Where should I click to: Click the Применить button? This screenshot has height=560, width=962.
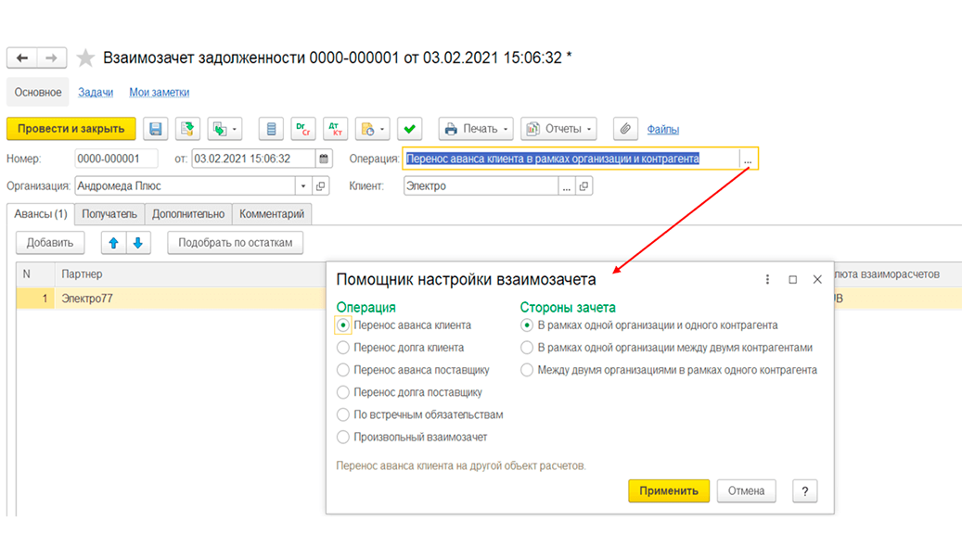click(x=669, y=491)
